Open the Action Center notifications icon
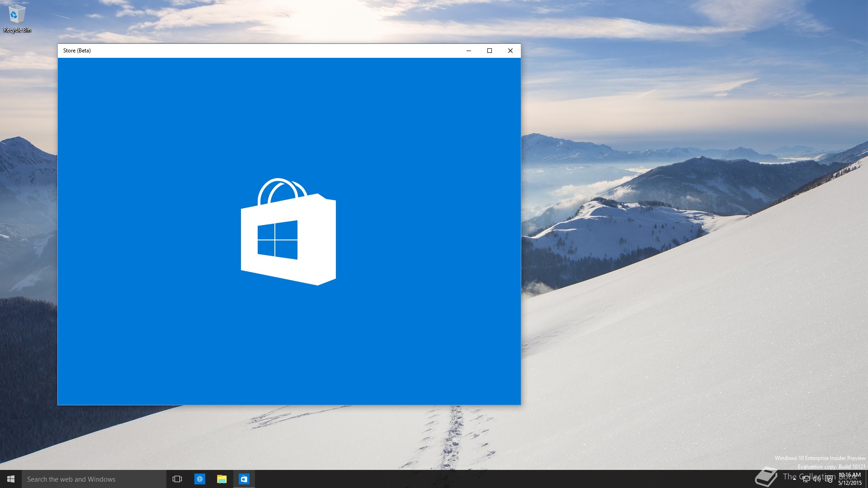 [x=829, y=479]
